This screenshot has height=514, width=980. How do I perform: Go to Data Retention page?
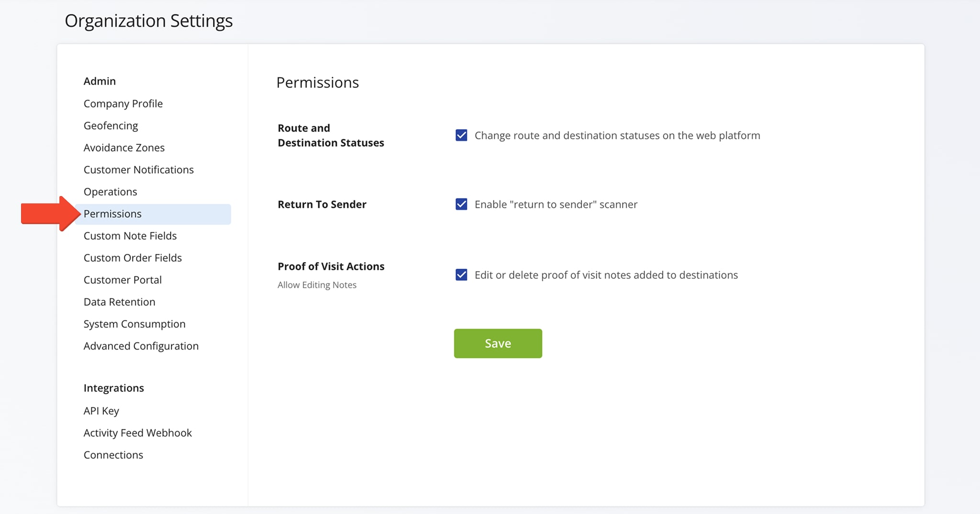(x=119, y=302)
